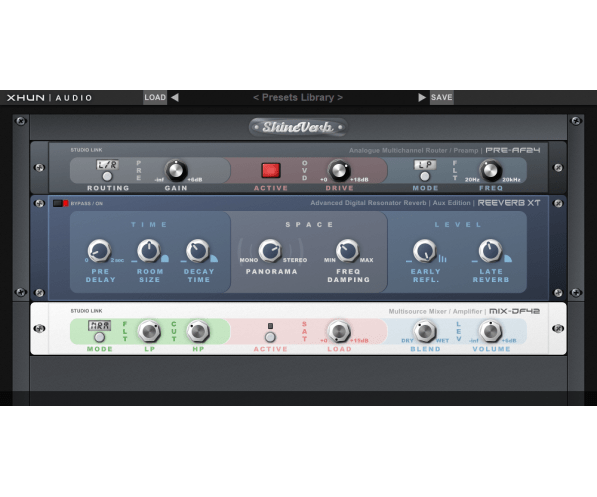Click the PRE-AF24 module name
597x497 pixels.
click(513, 150)
